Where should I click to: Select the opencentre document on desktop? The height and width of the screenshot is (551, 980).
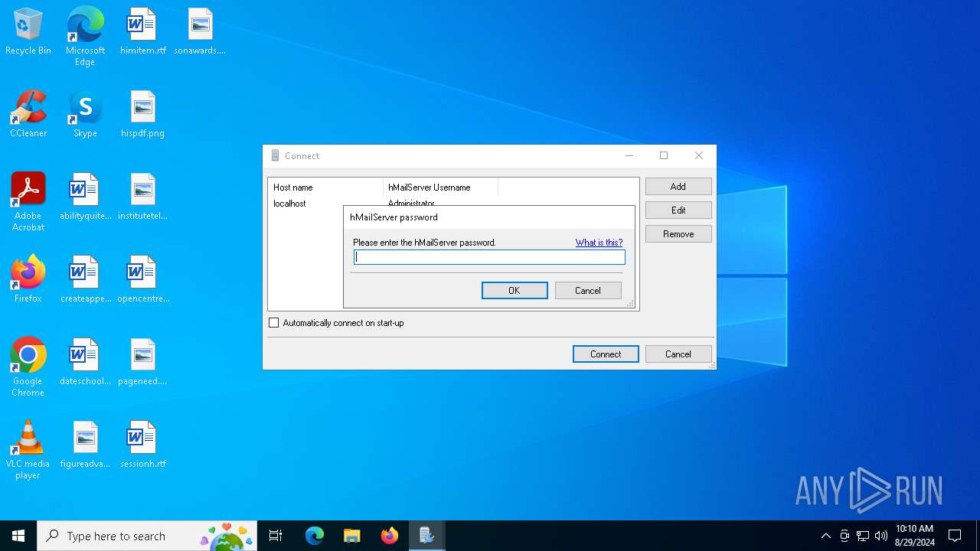tap(143, 280)
